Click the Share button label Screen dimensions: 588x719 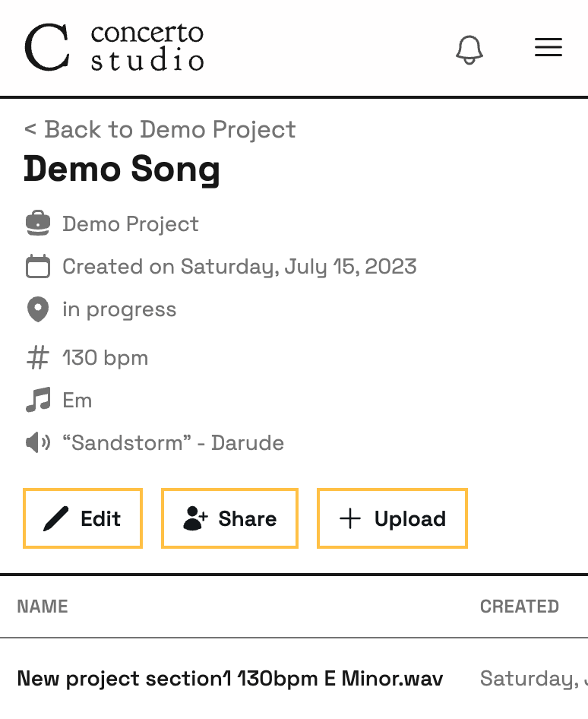tap(248, 518)
